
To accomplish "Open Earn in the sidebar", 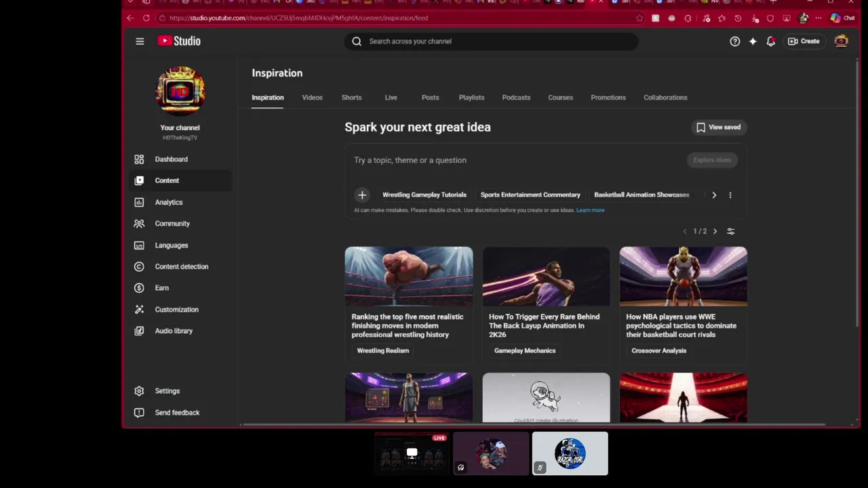I will (x=180, y=288).
